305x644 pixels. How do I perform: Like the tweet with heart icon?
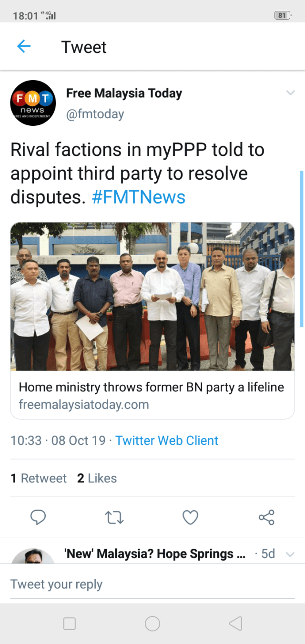190,517
